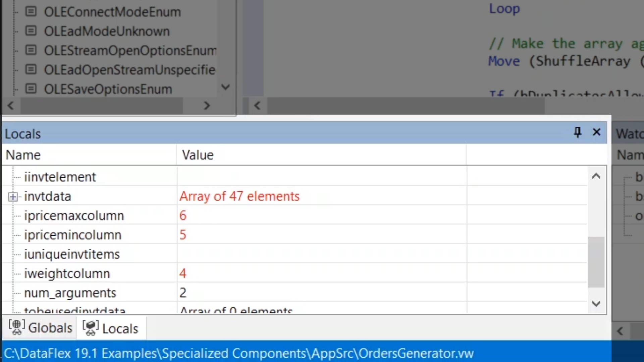Click the OLEStreamOpenOptionsEnum icon
This screenshot has width=644, height=362.
point(31,50)
